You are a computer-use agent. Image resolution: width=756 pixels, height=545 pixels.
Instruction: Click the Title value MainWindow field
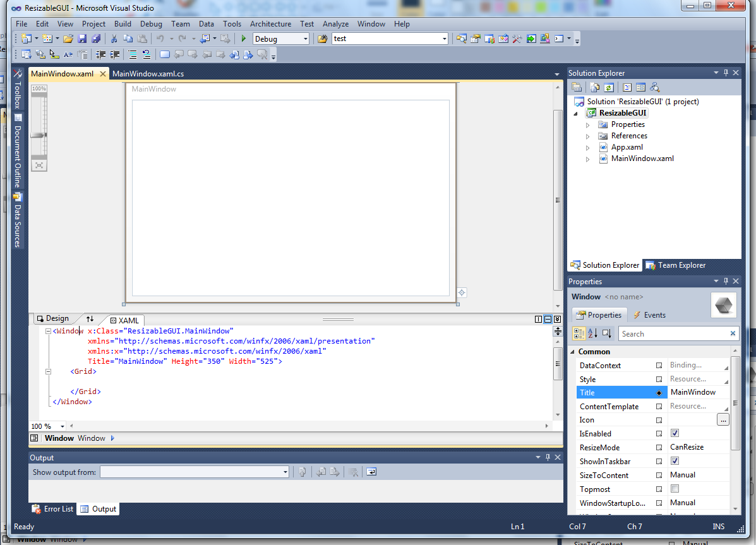[x=698, y=393]
